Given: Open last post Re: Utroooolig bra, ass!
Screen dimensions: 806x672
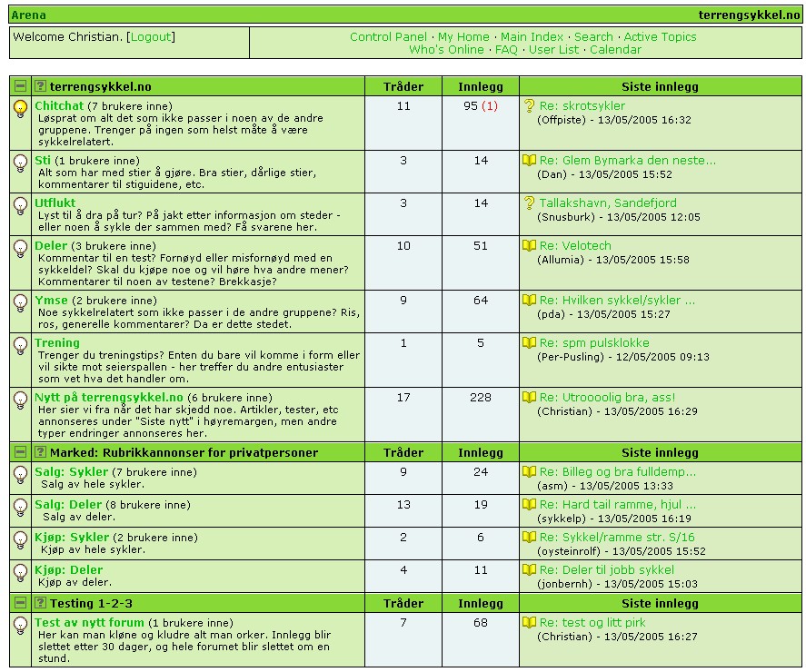Looking at the screenshot, I should click(x=607, y=397).
